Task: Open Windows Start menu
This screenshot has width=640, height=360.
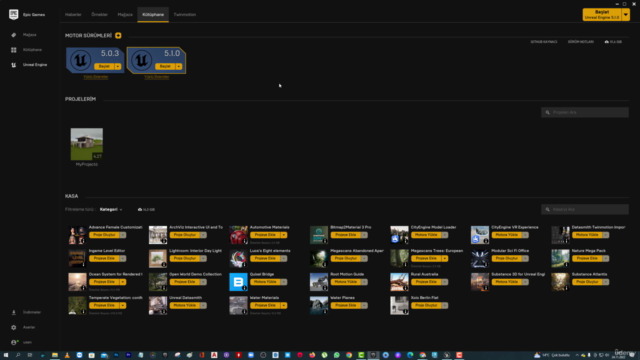Action: pos(6,355)
